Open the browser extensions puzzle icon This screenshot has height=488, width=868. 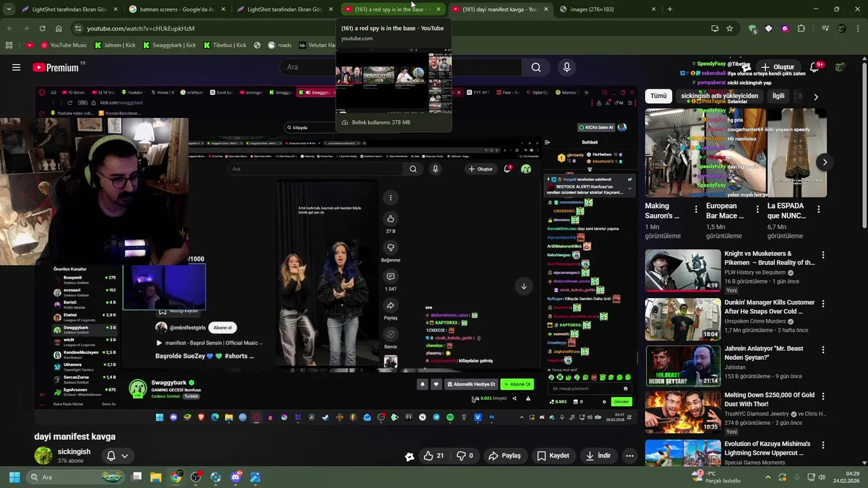tap(802, 28)
